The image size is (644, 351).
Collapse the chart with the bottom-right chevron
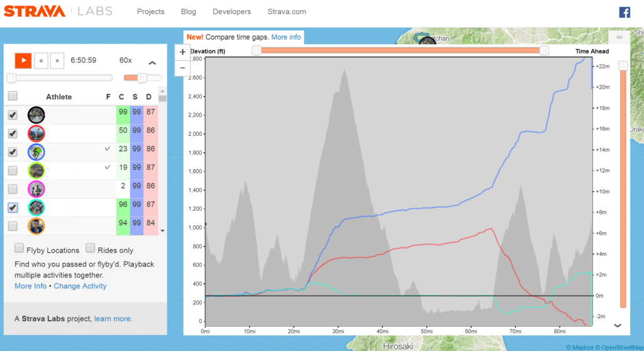[x=618, y=325]
